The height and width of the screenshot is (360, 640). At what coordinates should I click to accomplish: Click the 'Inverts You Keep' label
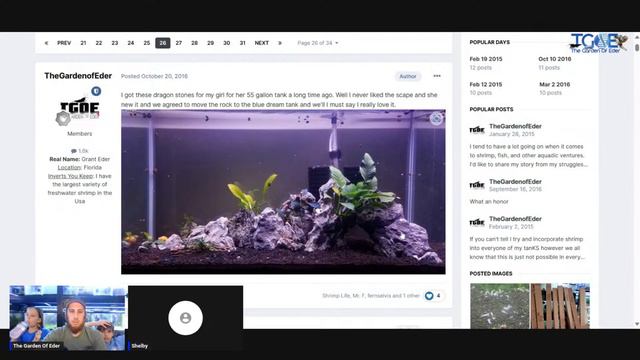click(71, 176)
